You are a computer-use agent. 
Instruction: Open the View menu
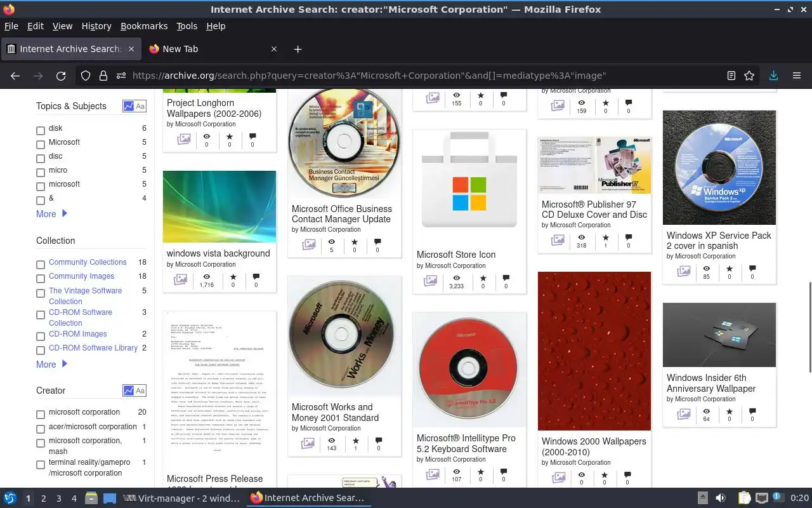[x=62, y=26]
